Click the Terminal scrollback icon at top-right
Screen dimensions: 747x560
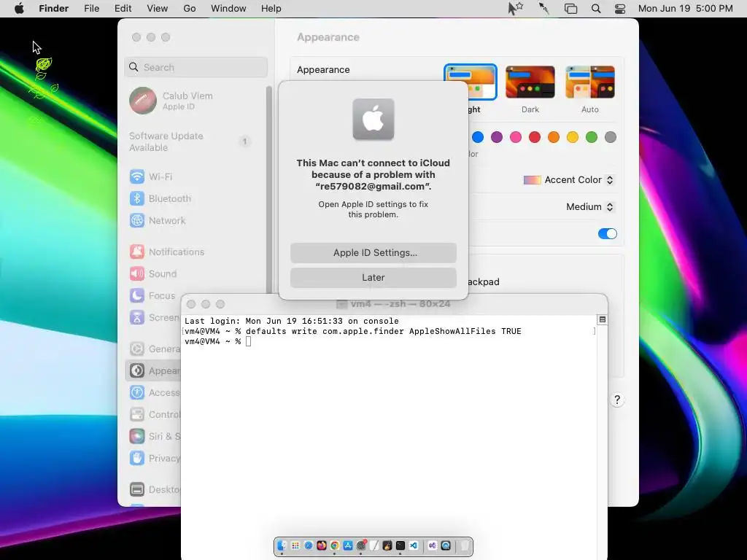pyautogui.click(x=602, y=320)
